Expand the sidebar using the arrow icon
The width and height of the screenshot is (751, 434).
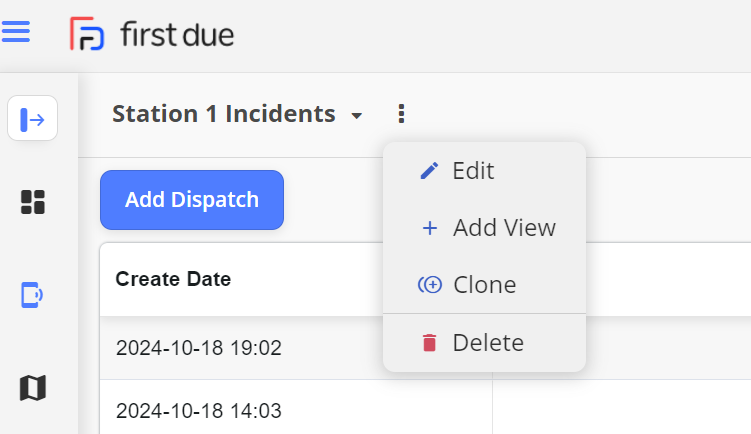(33, 118)
